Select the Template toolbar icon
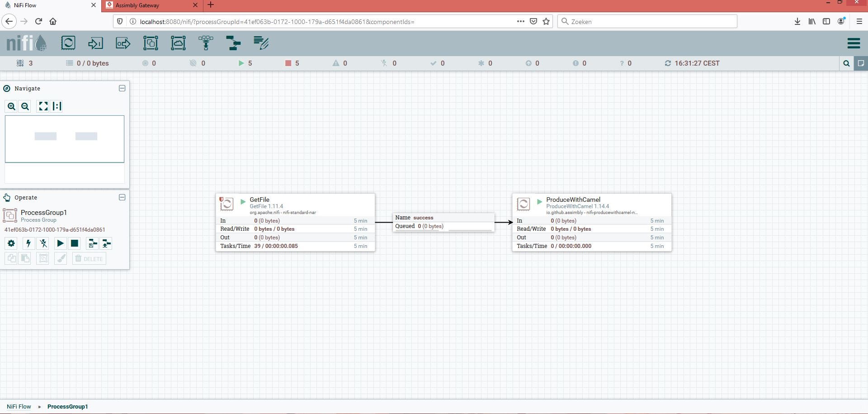Screen dimensions: 868x414 pyautogui.click(x=233, y=43)
